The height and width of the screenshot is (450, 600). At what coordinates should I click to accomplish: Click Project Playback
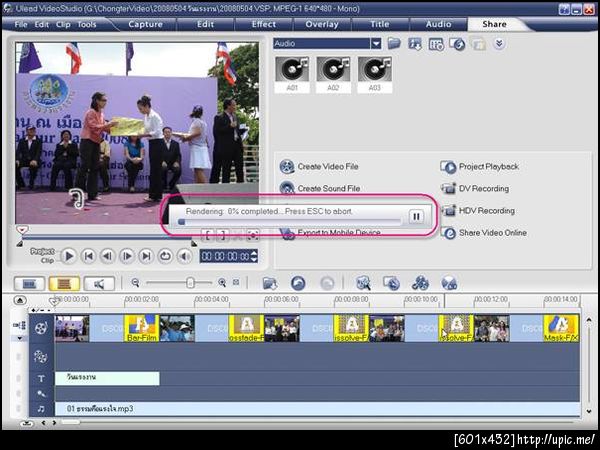[x=479, y=166]
